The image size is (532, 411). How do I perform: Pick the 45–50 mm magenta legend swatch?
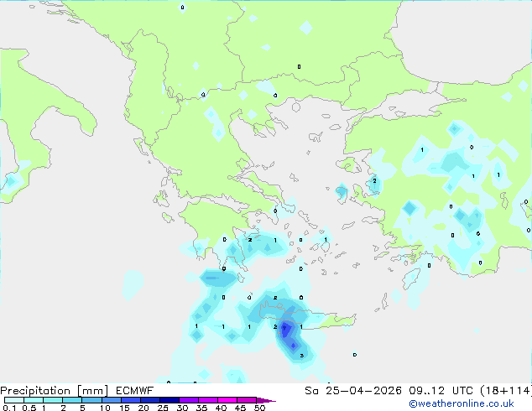coord(247,400)
